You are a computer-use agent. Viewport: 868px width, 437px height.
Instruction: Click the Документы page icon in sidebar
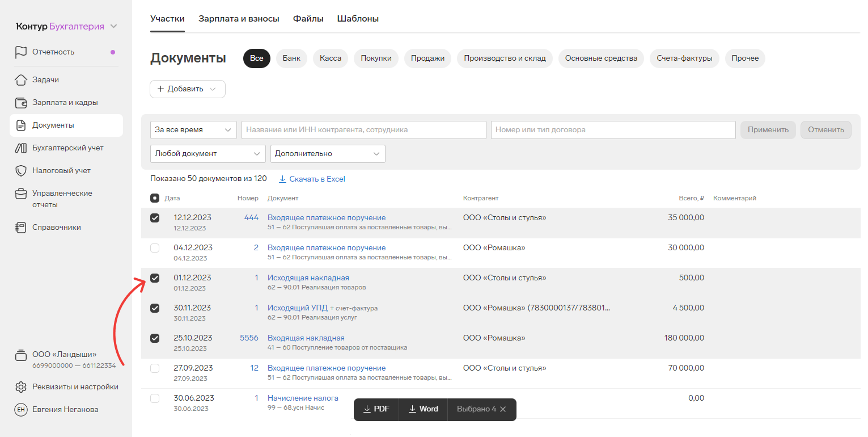pos(21,125)
